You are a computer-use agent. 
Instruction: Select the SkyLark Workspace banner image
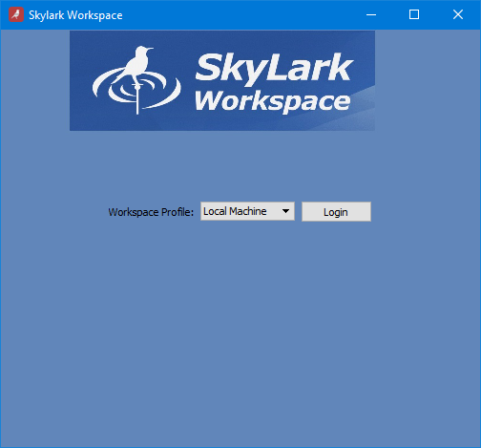pyautogui.click(x=222, y=80)
